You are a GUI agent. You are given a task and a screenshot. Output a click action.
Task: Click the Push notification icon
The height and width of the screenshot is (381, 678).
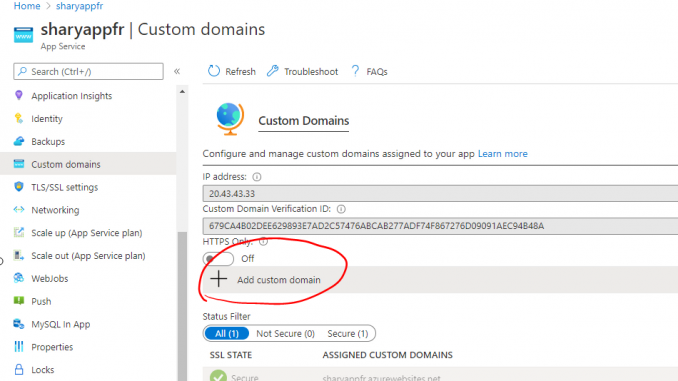click(19, 301)
